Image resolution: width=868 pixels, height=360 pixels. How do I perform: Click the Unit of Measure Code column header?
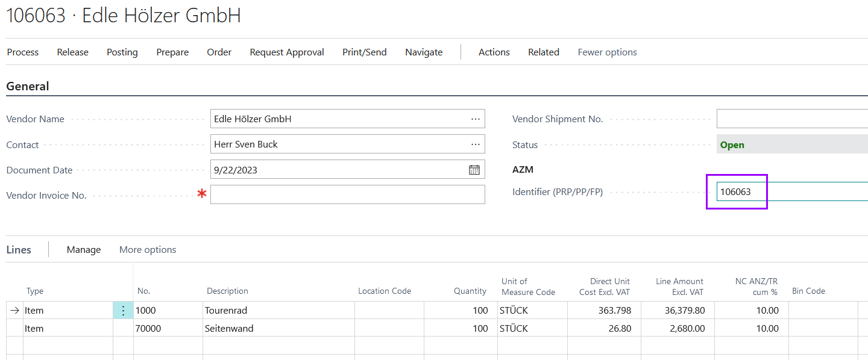coord(528,287)
